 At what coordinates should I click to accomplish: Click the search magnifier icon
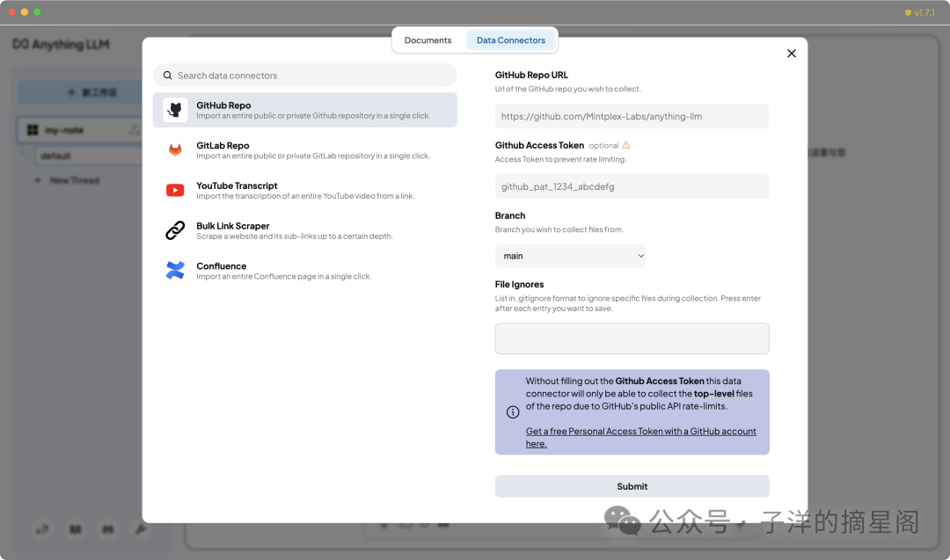tap(168, 76)
